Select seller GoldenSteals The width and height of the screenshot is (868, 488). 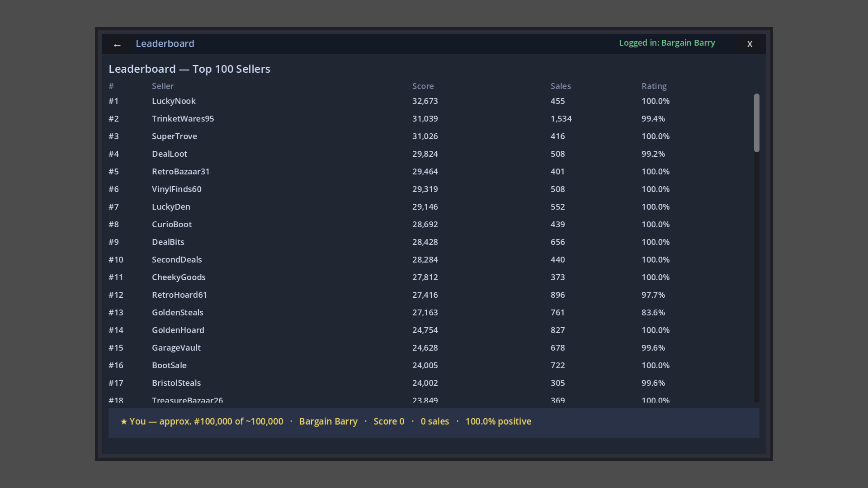[177, 313]
